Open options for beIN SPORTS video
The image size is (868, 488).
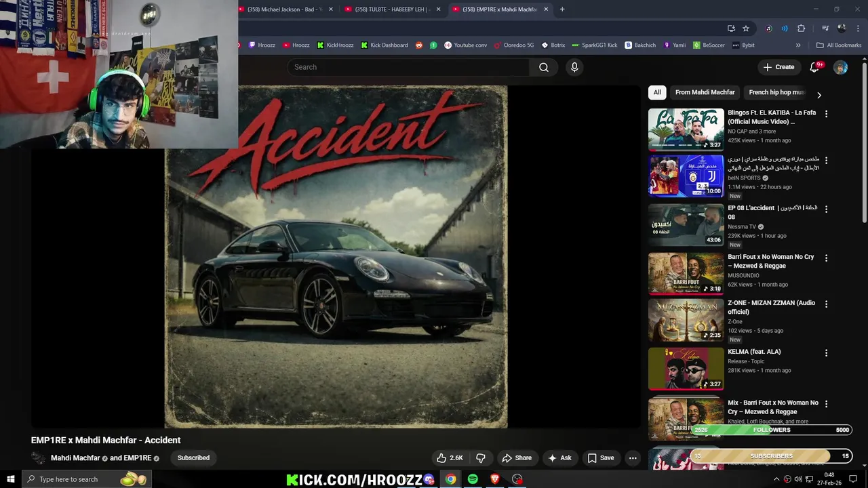(826, 160)
